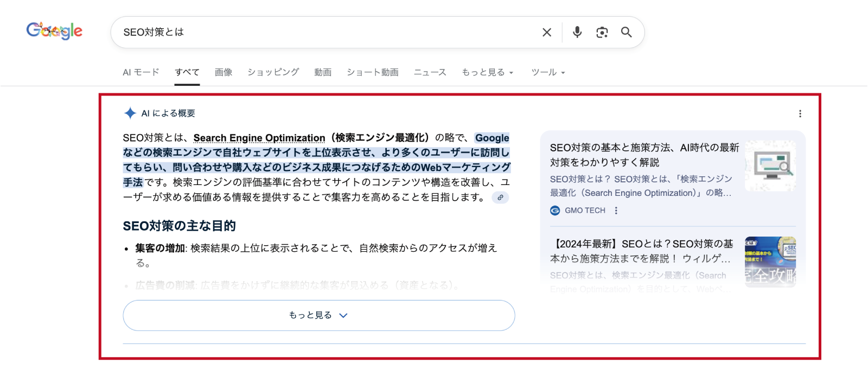Click the Google logo
868x382 pixels.
(x=54, y=31)
